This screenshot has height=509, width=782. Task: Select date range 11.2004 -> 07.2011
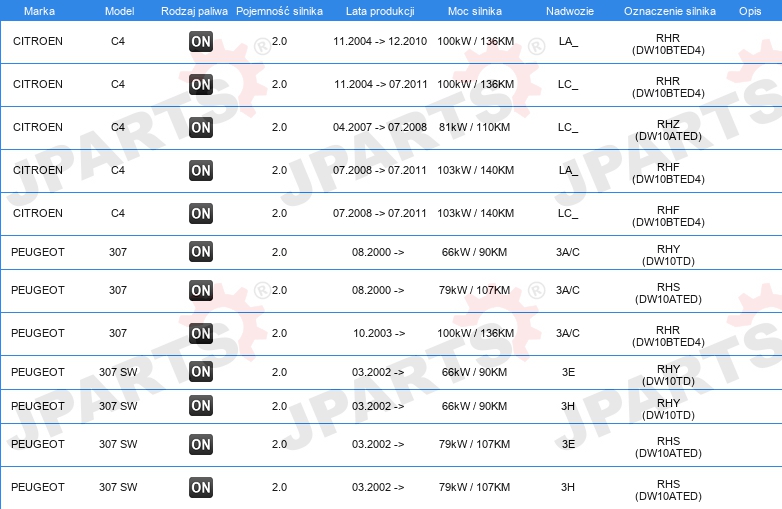(381, 84)
